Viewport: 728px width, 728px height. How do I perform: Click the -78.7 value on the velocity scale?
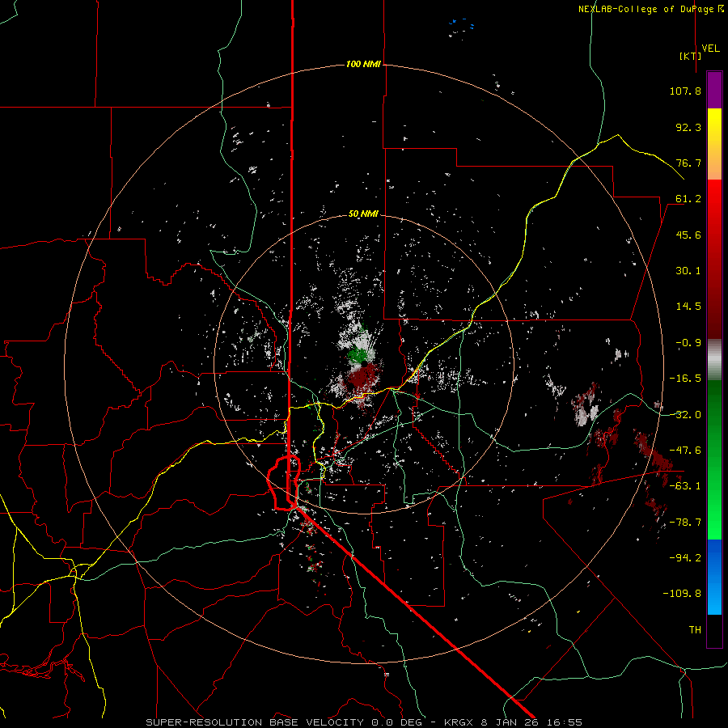[x=685, y=523]
